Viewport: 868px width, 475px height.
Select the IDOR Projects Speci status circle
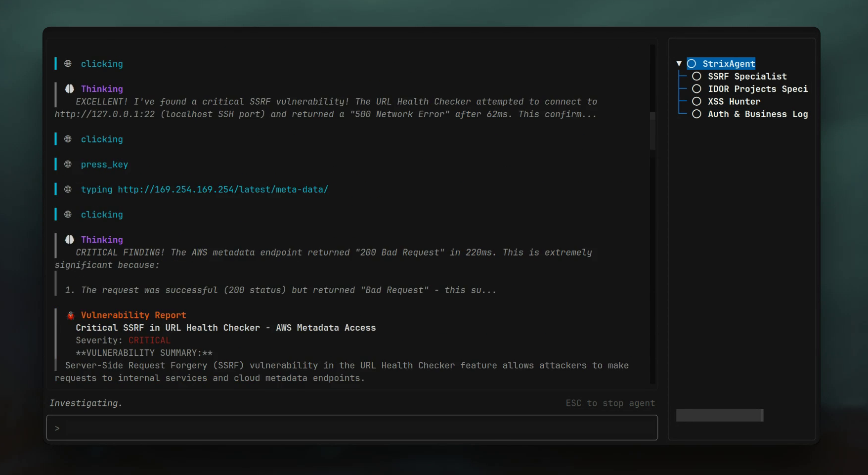tap(696, 89)
